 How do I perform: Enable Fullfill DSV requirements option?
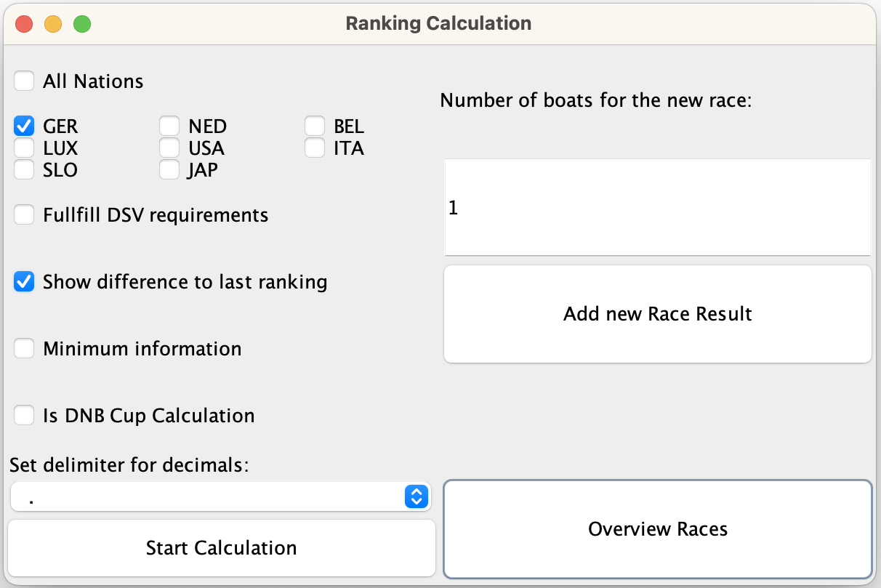point(25,215)
